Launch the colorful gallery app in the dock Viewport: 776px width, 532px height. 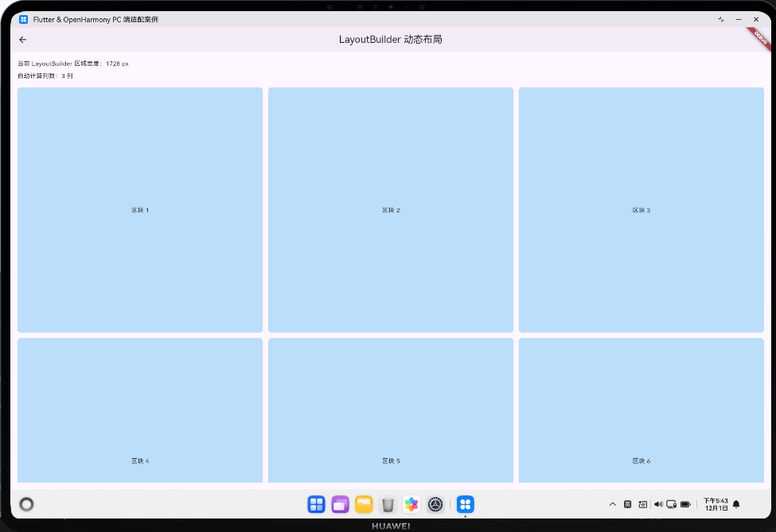click(411, 504)
